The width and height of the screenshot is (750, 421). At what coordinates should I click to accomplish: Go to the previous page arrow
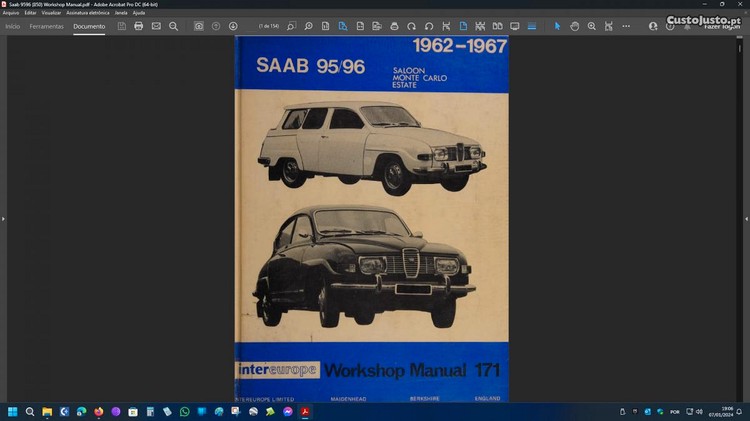[x=216, y=26]
